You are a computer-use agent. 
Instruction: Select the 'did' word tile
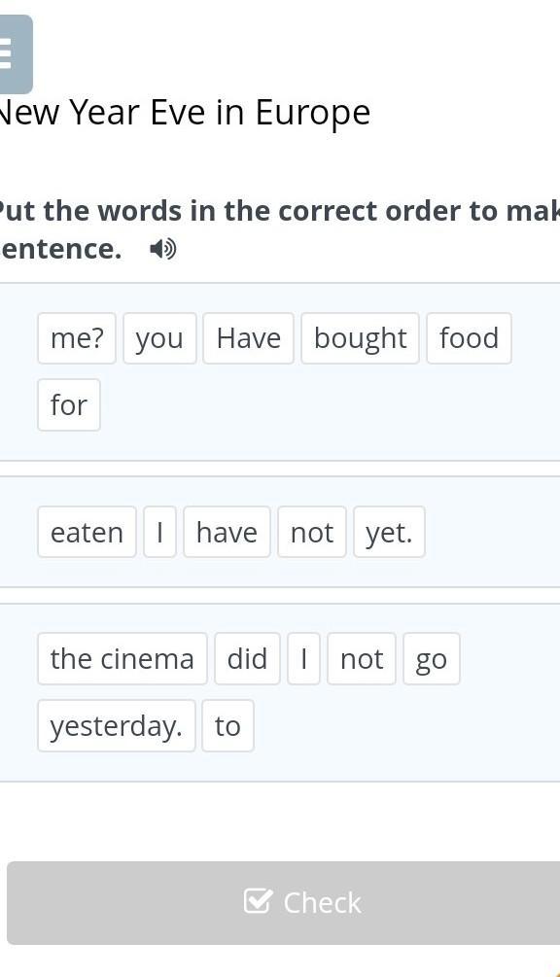(247, 658)
